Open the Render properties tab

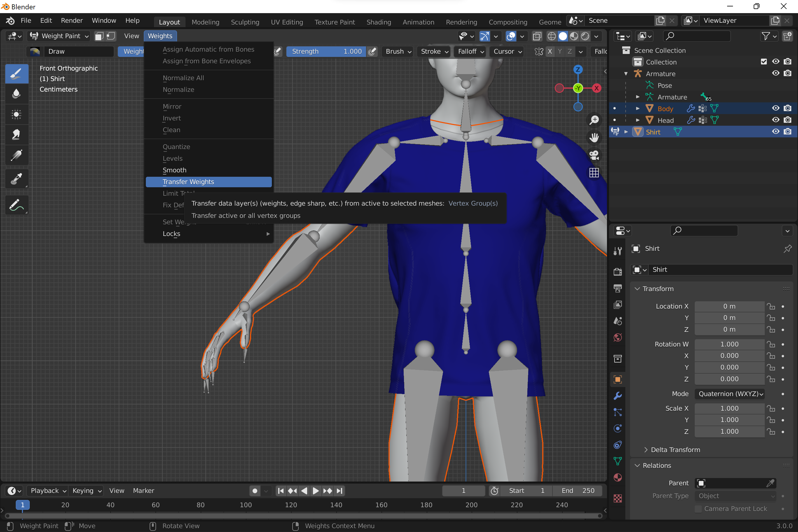pos(617,272)
